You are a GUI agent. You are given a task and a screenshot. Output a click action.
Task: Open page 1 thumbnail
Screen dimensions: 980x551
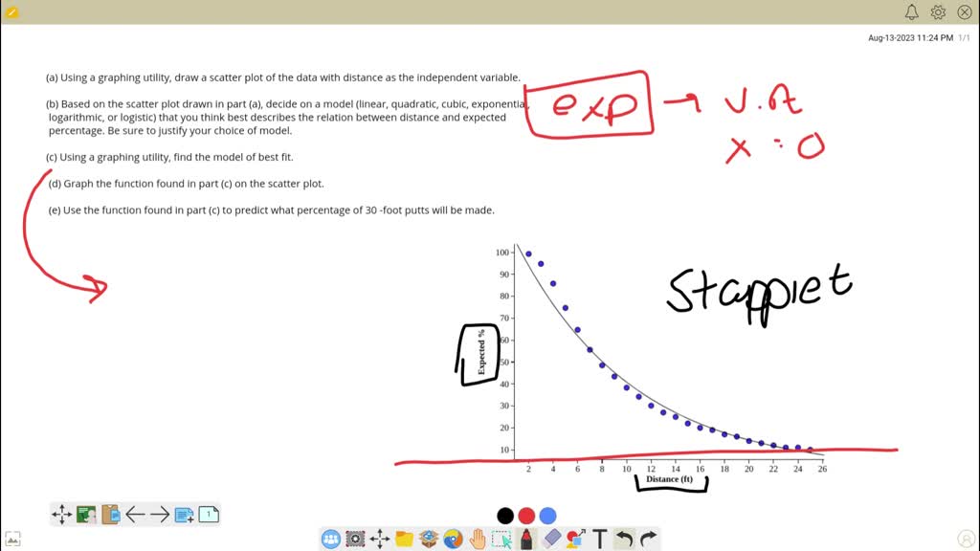pos(208,514)
